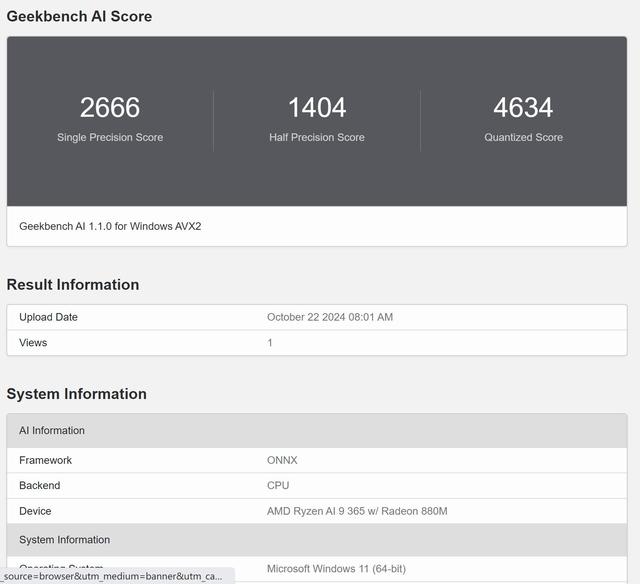Select AMD Ryzen AI 9 365 device value
Viewport: 640px width, 584px height.
coord(357,511)
